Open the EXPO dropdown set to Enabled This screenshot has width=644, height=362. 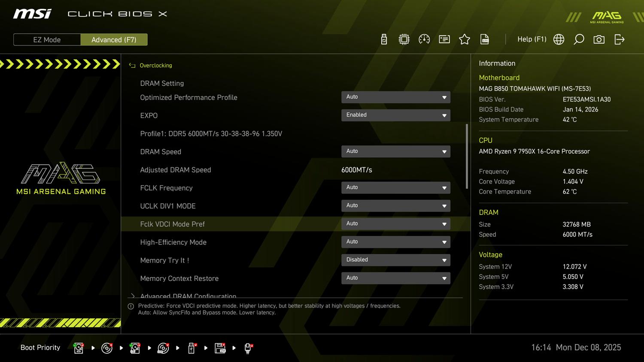click(395, 115)
